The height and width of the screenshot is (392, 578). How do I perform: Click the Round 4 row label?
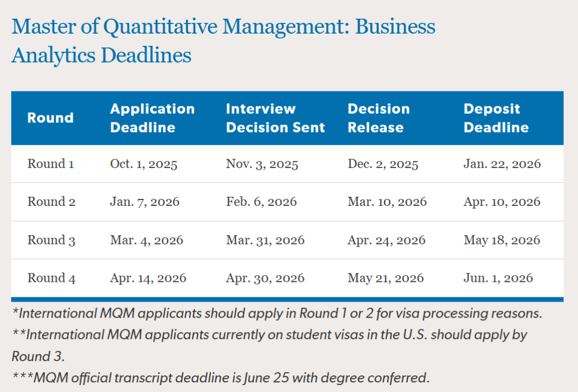(51, 278)
